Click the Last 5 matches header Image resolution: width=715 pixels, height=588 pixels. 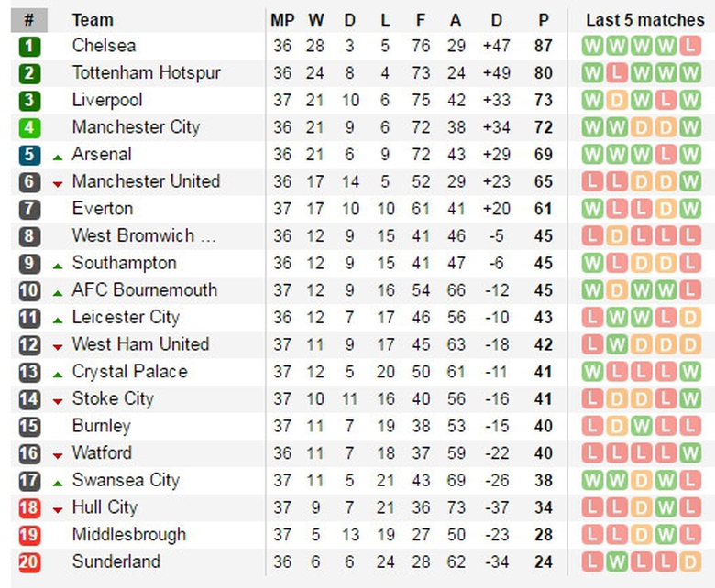click(645, 19)
